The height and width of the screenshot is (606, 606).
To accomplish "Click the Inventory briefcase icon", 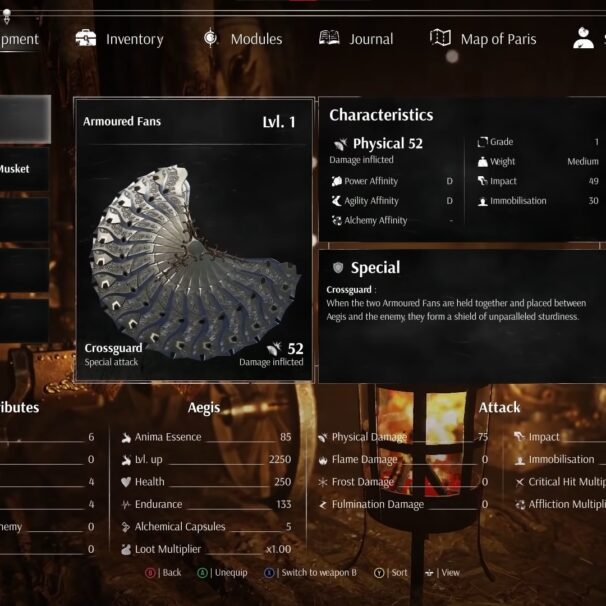I will tap(86, 38).
